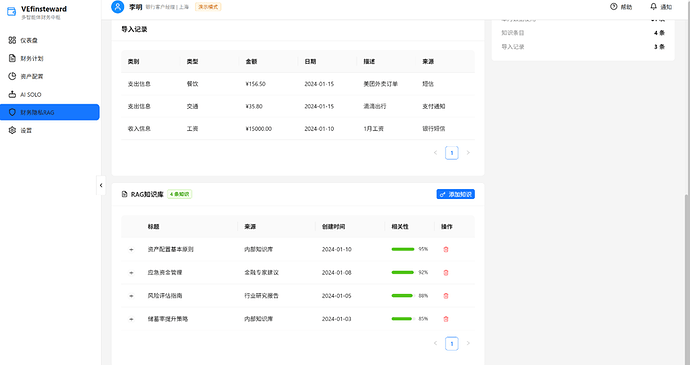The height and width of the screenshot is (365, 690).
Task: Click the 4条知识 green badge
Action: tap(180, 194)
